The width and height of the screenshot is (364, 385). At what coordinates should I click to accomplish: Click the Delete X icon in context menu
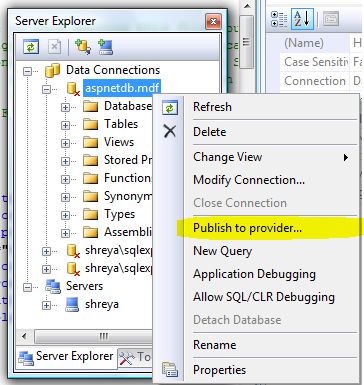tap(170, 131)
